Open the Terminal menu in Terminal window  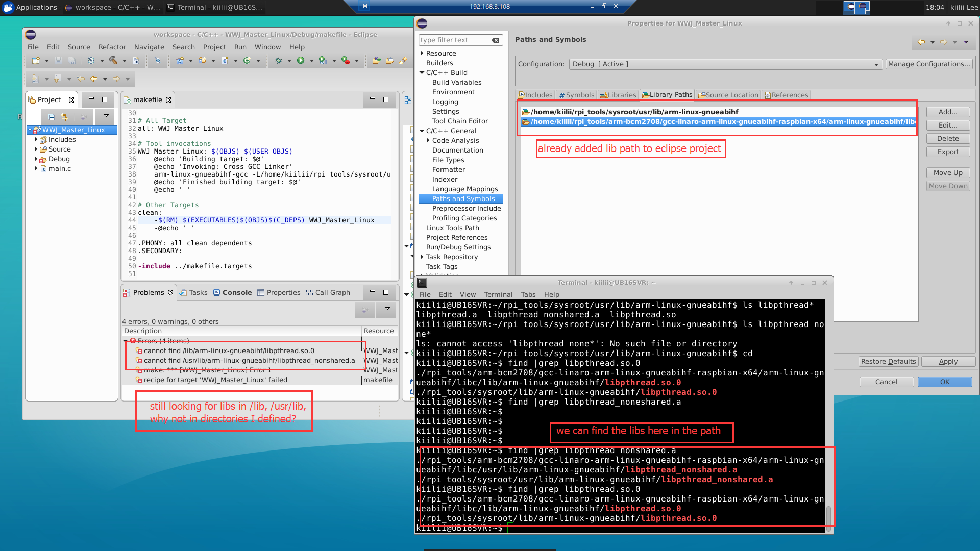[x=498, y=295]
